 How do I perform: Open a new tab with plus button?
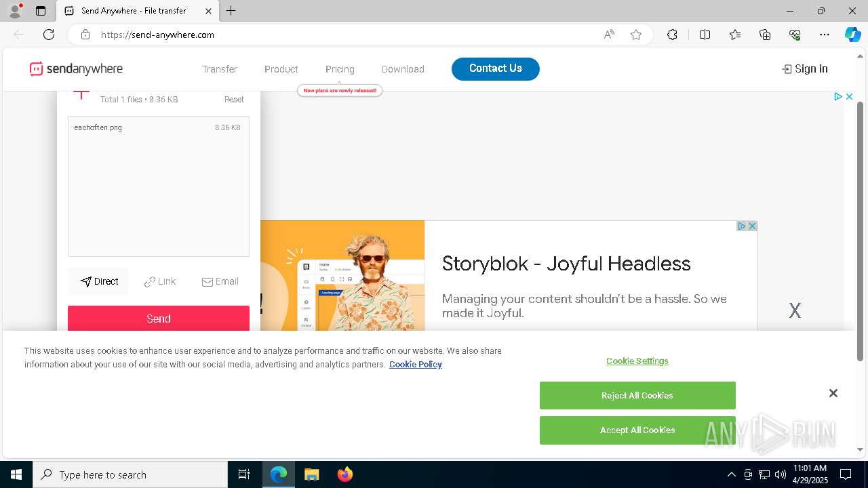click(231, 11)
